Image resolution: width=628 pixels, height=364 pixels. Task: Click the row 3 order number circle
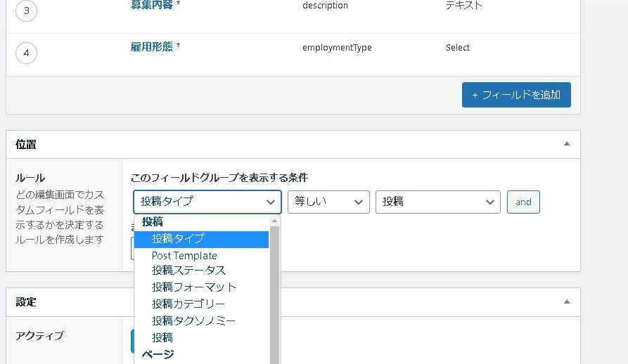[26, 11]
